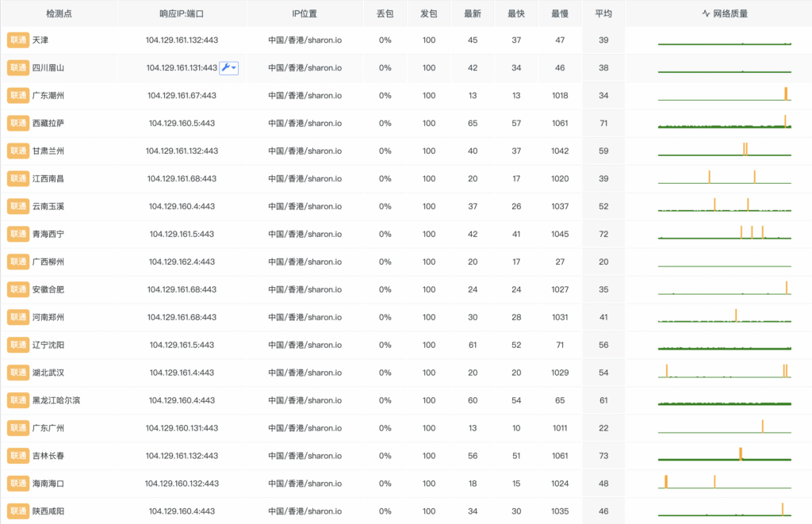
Task: Click the 联通 badge for 天津
Action: (x=17, y=40)
